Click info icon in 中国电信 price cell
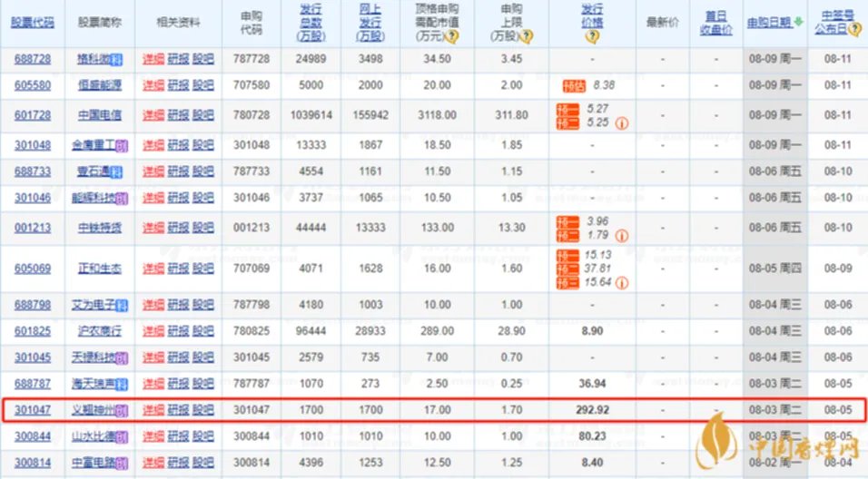Image resolution: width=868 pixels, height=479 pixels. pyautogui.click(x=622, y=123)
